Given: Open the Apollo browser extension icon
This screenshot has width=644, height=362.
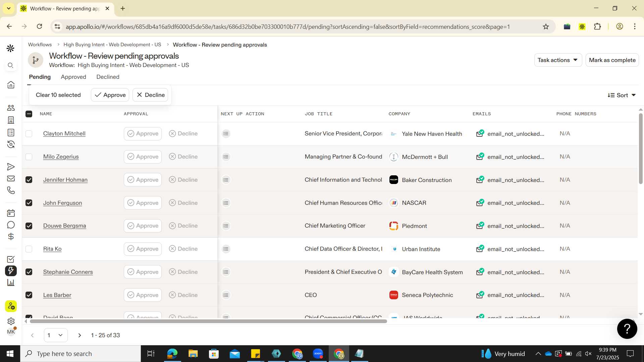Looking at the screenshot, I should pos(582,26).
